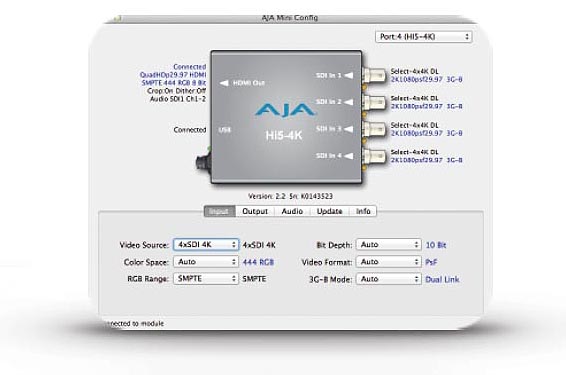Click the power connector on the device
The image size is (566, 375).
(204, 162)
